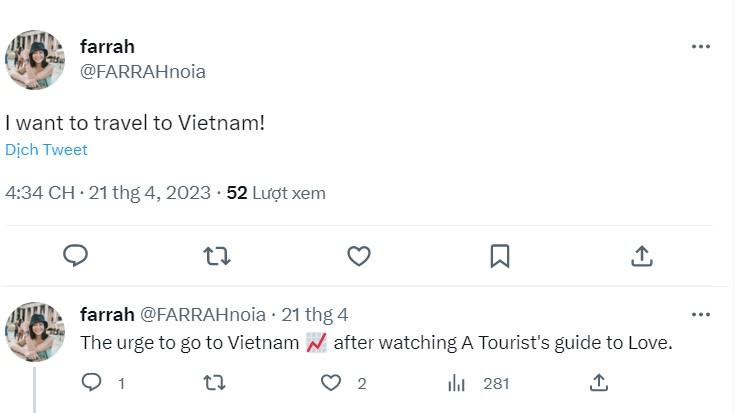This screenshot has width=734, height=413.
Task: Like the second tweet with 2 likes
Action: coord(331,382)
